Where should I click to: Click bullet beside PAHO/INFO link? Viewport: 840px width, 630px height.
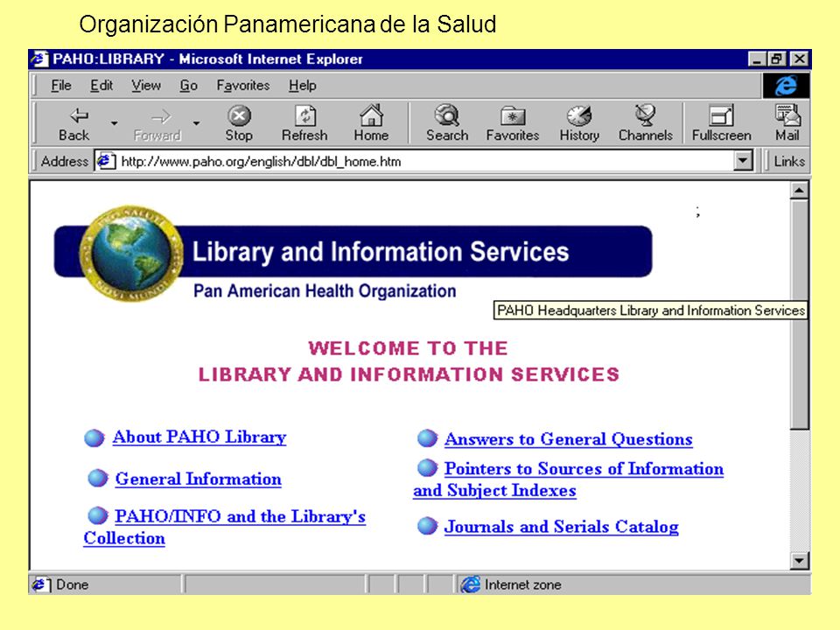click(x=98, y=515)
